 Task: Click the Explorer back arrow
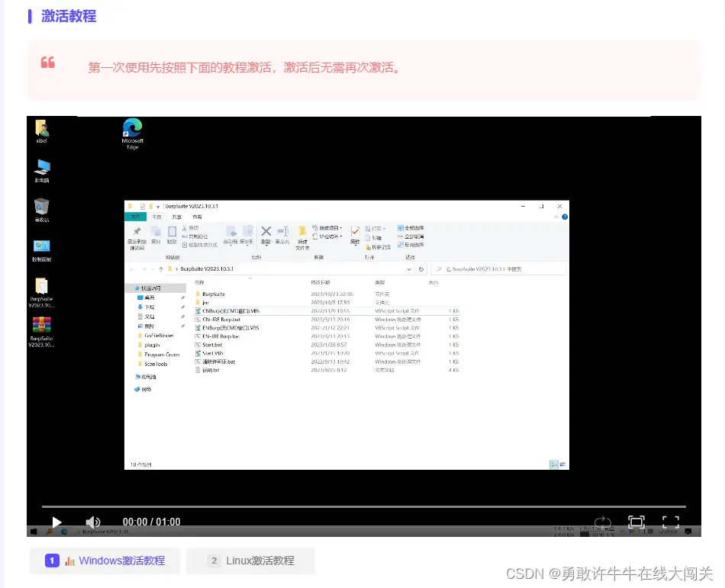click(x=132, y=268)
